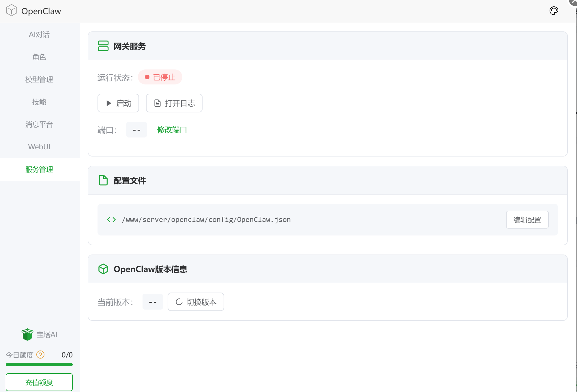Select 消息平台 in the sidebar

[x=39, y=125]
